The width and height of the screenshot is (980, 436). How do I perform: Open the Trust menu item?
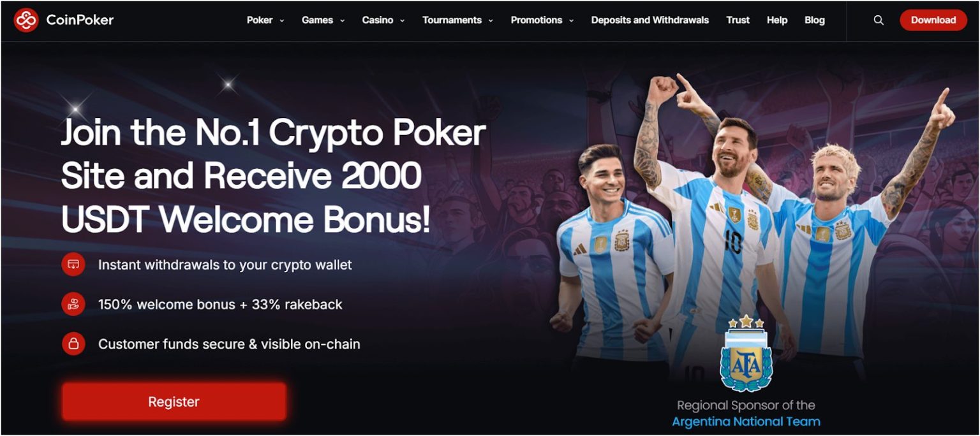738,20
